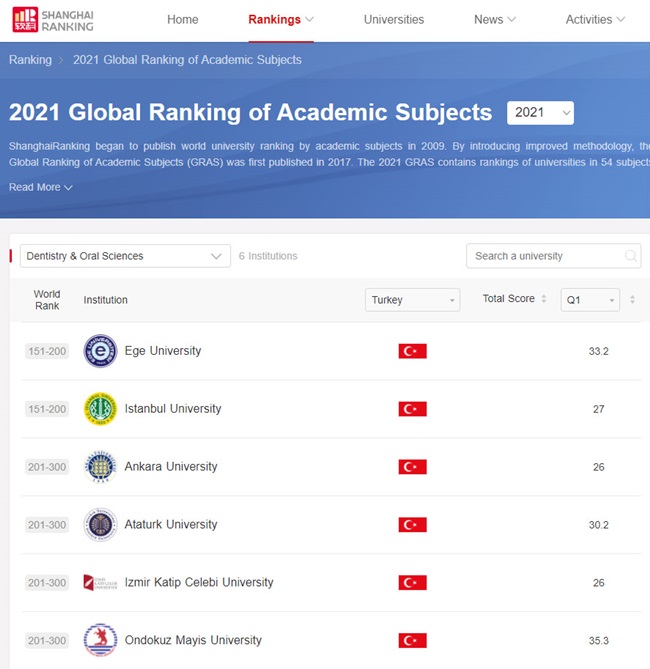Click the 26 score for Izmir Katip Celebi

click(599, 582)
